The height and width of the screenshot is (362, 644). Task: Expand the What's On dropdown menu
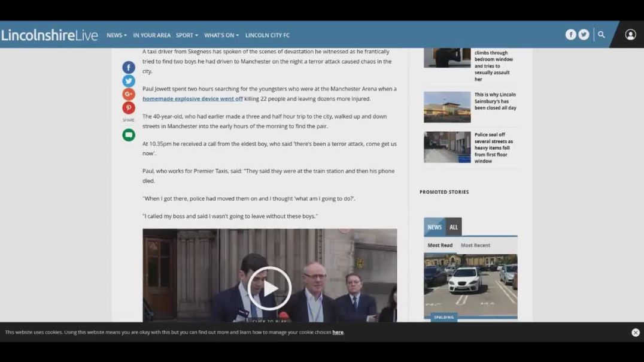coord(221,35)
